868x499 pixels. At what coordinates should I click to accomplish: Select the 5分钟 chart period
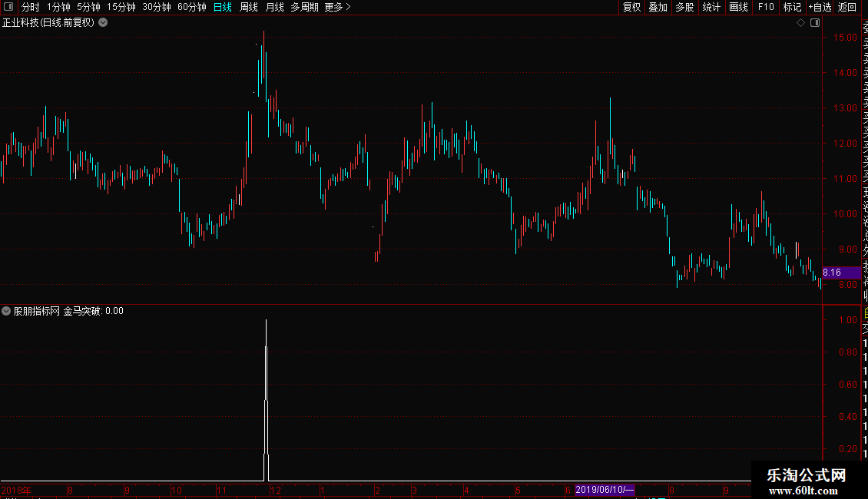coord(88,7)
